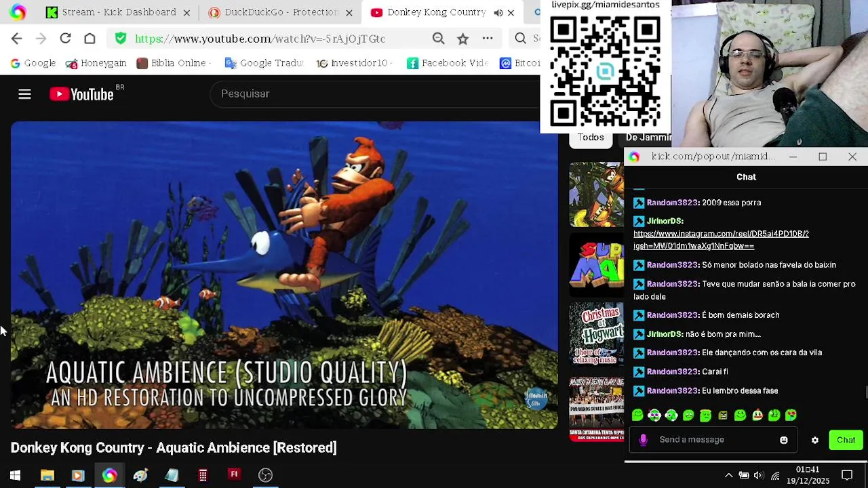This screenshot has width=868, height=488.
Task: Open the Kick chat settings gear
Action: point(815,441)
